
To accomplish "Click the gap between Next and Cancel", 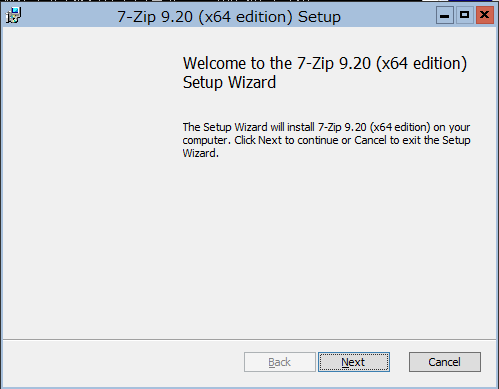I will (399, 362).
